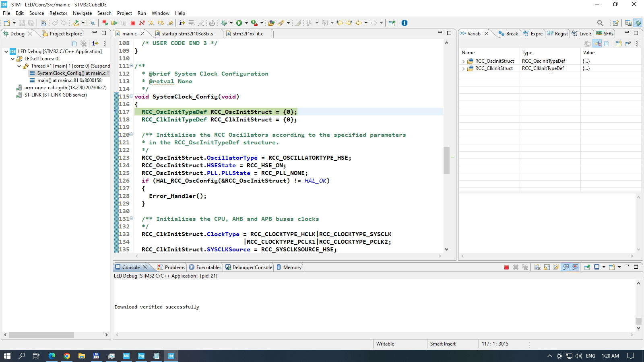Click the Windows Start button
644x362 pixels.
(6, 356)
